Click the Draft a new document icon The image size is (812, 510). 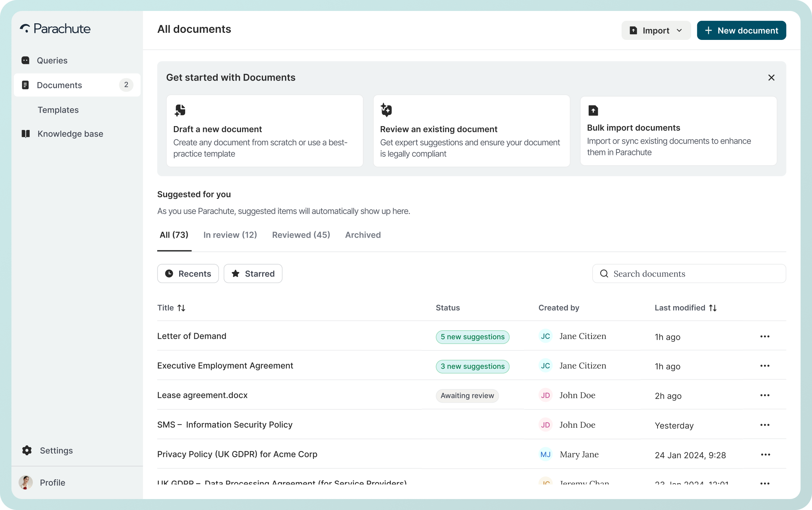(180, 110)
